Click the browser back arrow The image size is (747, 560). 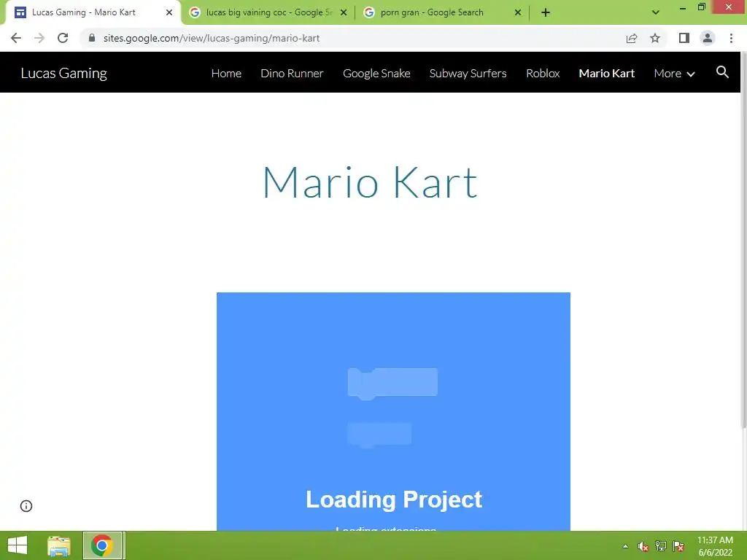click(16, 38)
